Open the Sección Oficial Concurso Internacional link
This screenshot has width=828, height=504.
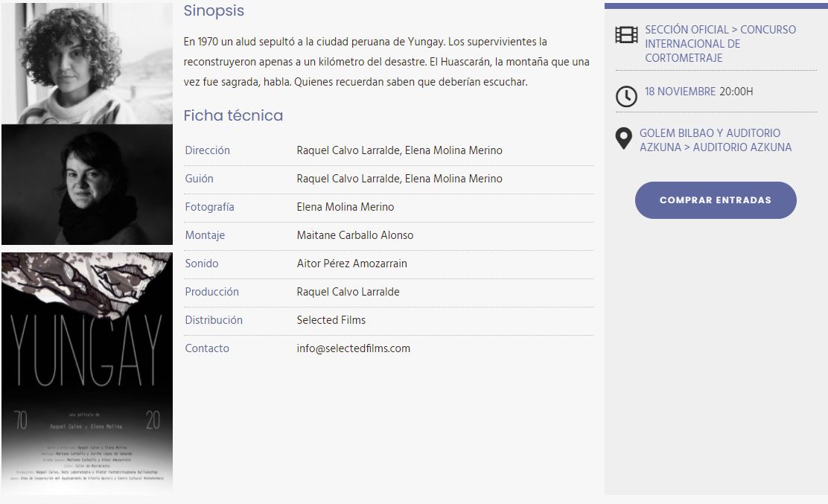tap(719, 43)
